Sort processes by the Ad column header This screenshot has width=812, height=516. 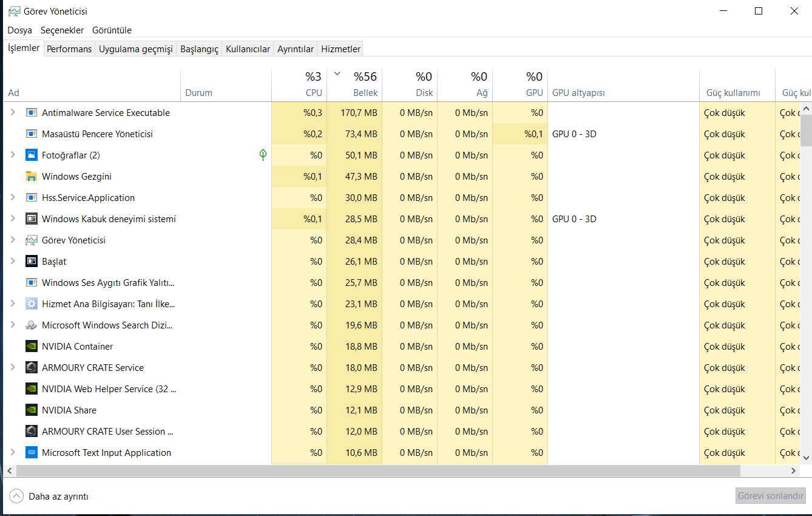click(x=92, y=85)
